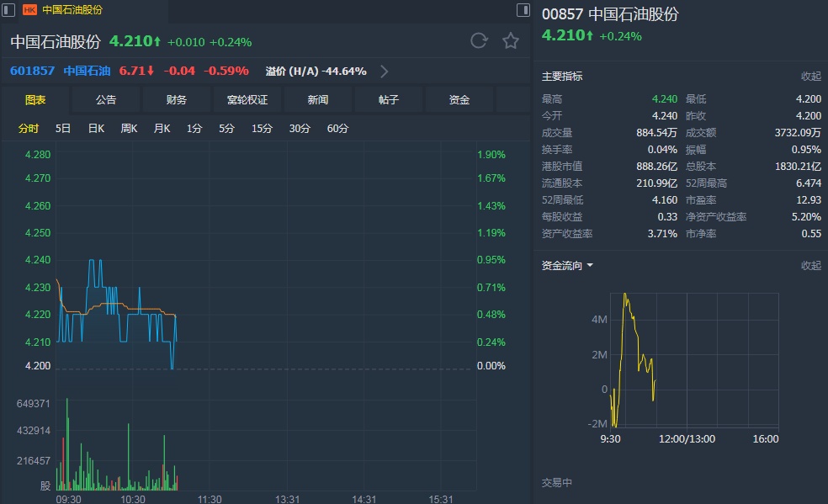
Task: Click the 溢价 (H/A) -44.64% label
Action: point(316,71)
